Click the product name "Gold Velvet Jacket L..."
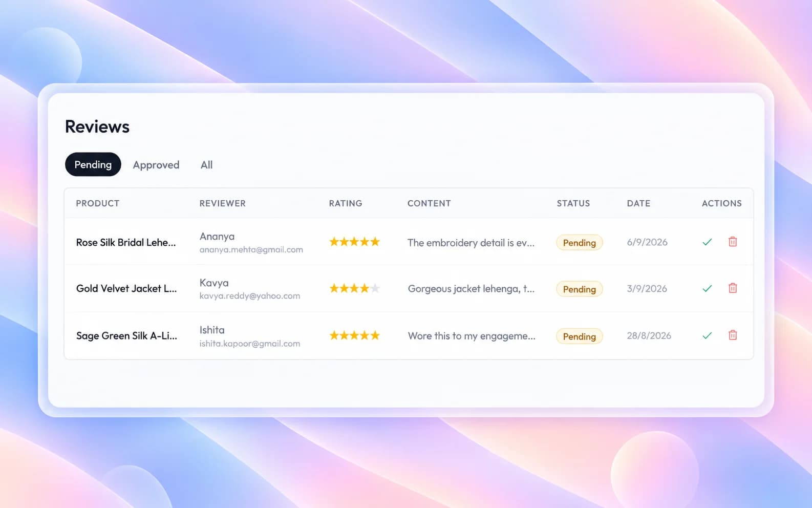The height and width of the screenshot is (508, 812). [126, 289]
